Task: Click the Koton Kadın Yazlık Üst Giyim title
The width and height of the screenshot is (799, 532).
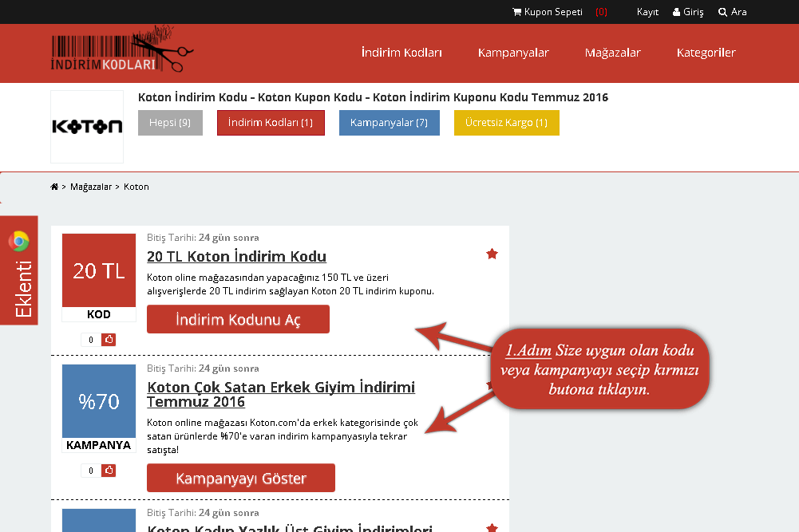Action: [290, 527]
